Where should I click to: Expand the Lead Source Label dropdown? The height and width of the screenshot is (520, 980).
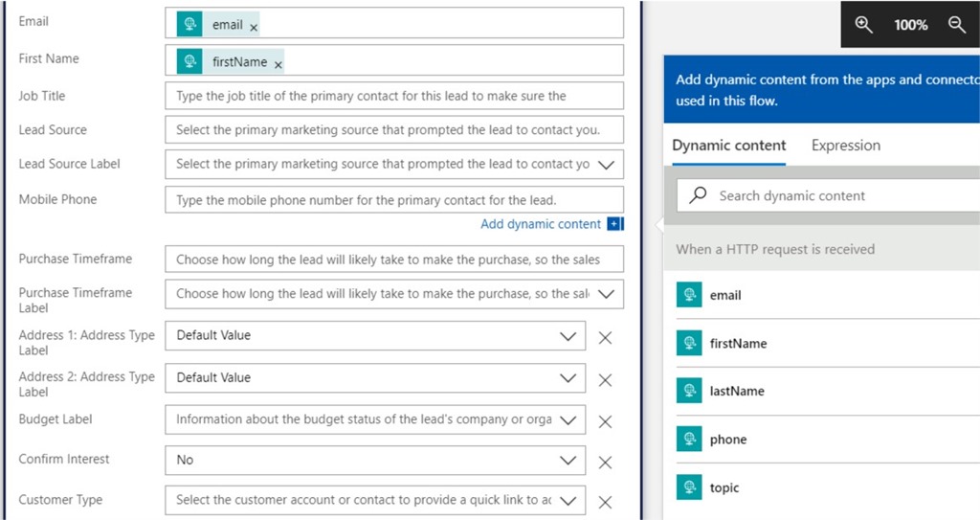[605, 165]
